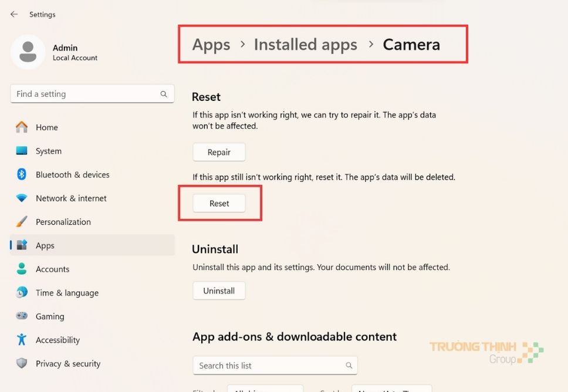The width and height of the screenshot is (568, 392).
Task: Open Privacy & security settings
Action: pyautogui.click(x=21, y=363)
